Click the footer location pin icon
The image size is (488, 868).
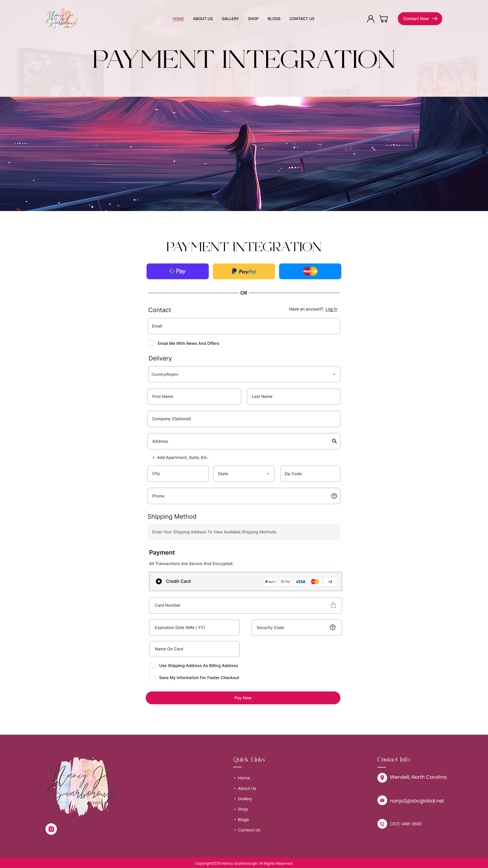[x=382, y=777]
